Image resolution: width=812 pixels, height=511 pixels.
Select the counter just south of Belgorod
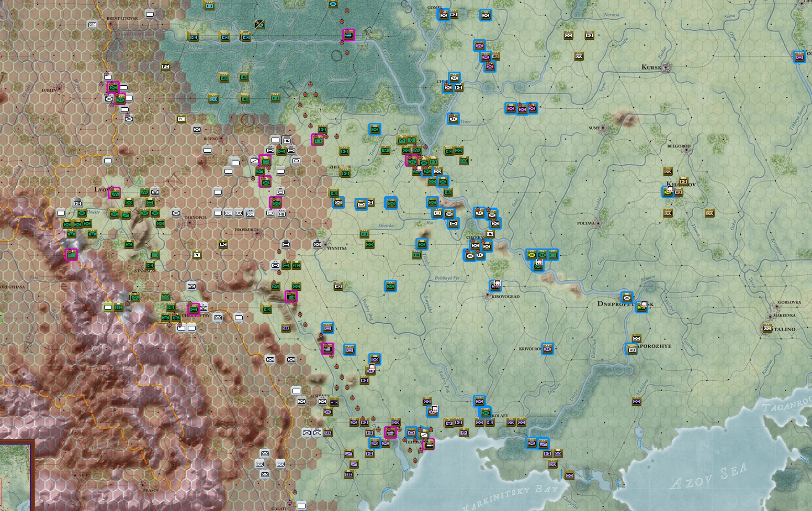click(668, 171)
